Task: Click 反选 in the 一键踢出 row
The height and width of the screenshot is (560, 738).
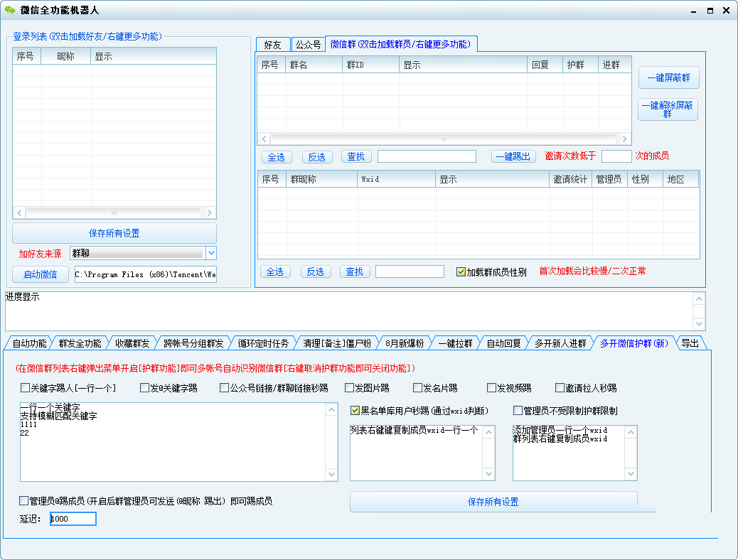Action: [x=317, y=157]
